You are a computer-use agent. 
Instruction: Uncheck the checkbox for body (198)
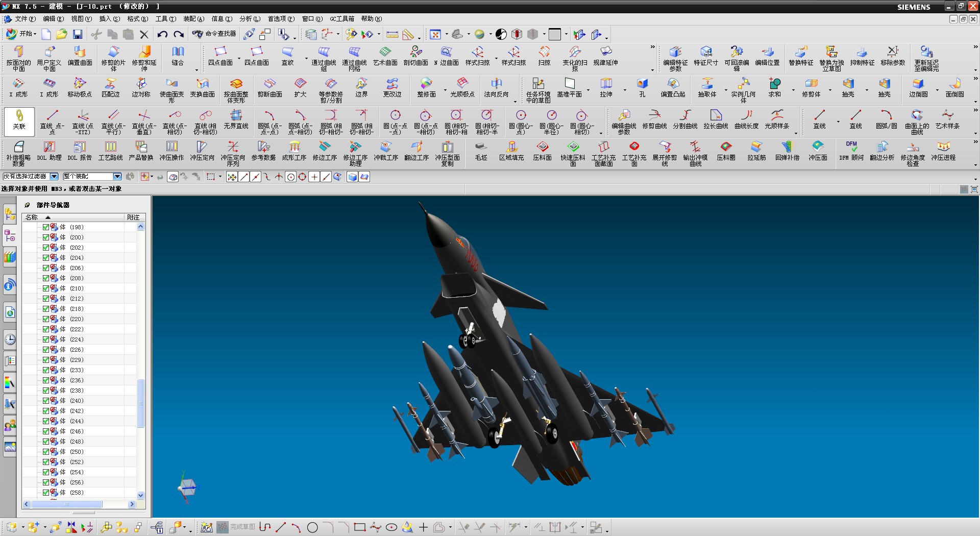(46, 227)
